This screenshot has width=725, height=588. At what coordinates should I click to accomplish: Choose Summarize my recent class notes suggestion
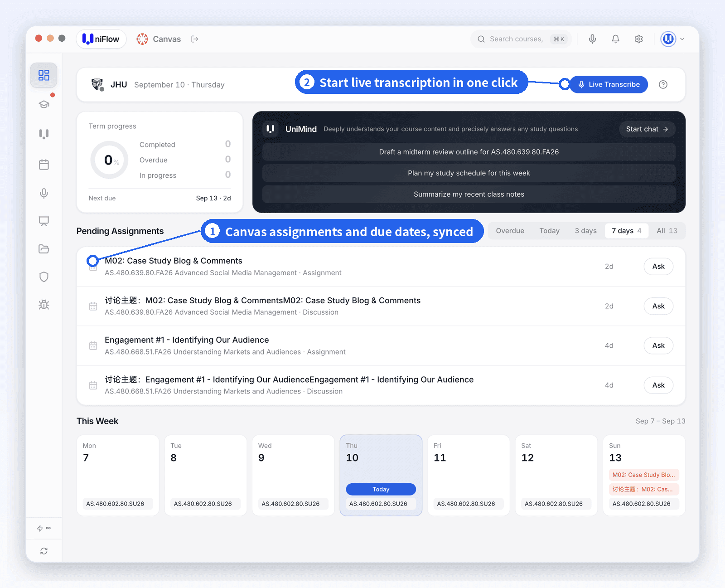tap(469, 194)
